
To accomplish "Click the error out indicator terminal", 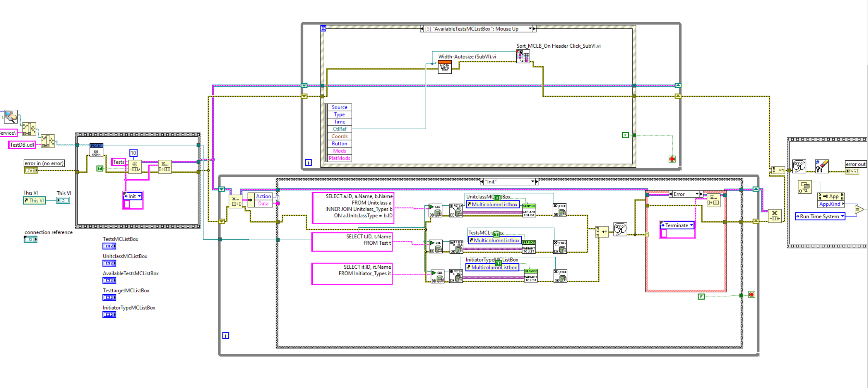I will pyautogui.click(x=852, y=171).
